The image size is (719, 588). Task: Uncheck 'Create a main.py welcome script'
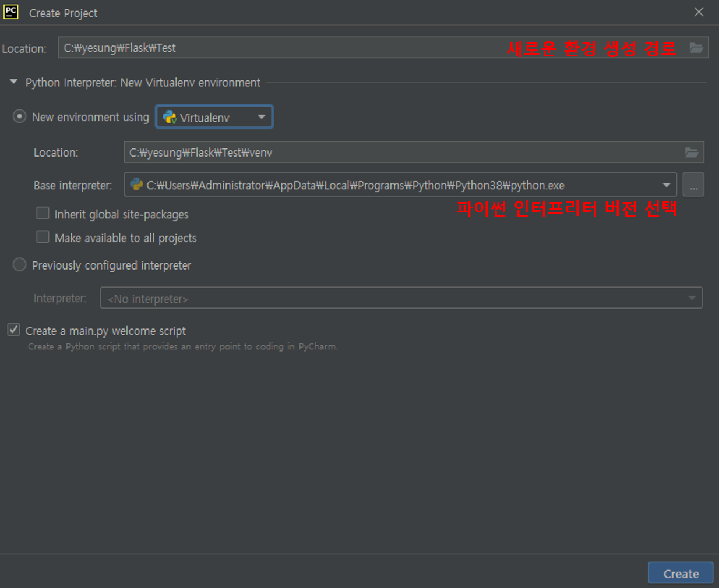[x=13, y=330]
